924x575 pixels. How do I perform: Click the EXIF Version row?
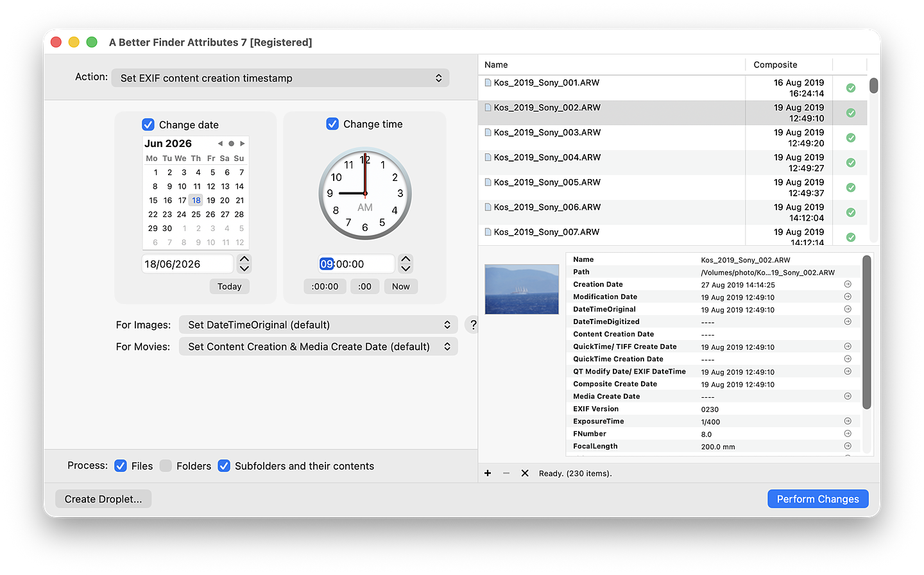(x=714, y=409)
